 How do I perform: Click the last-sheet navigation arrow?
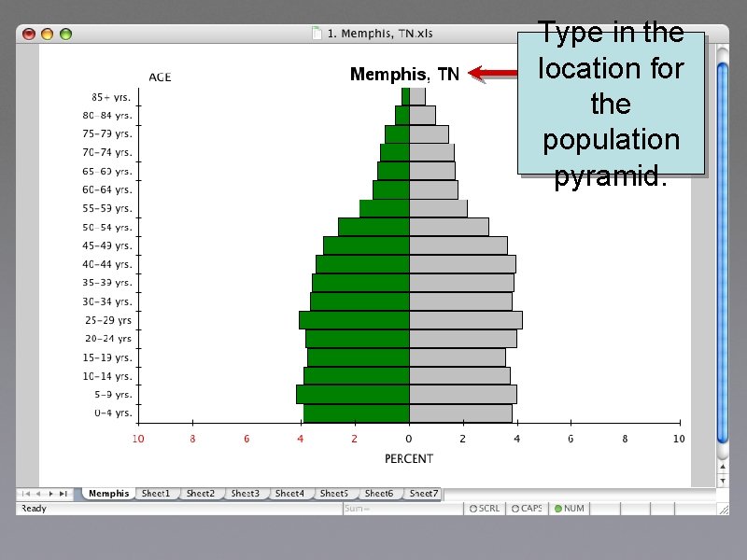point(65,493)
